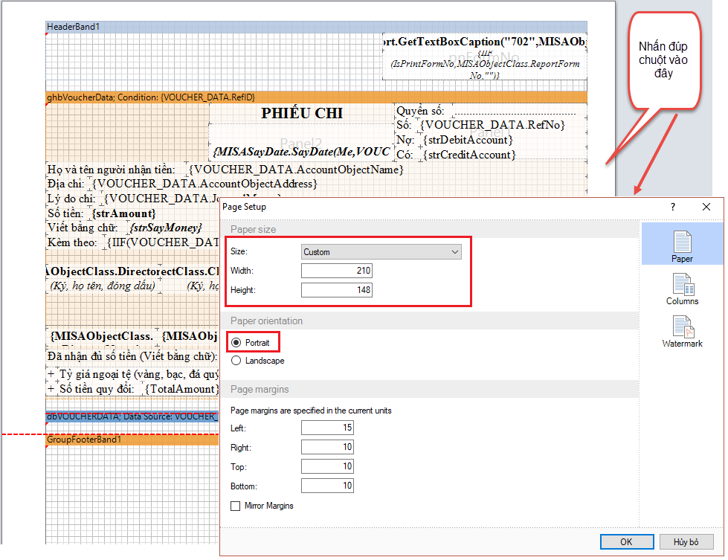Click the Page Setup help question mark
This screenshot has width=728, height=560.
[x=673, y=207]
